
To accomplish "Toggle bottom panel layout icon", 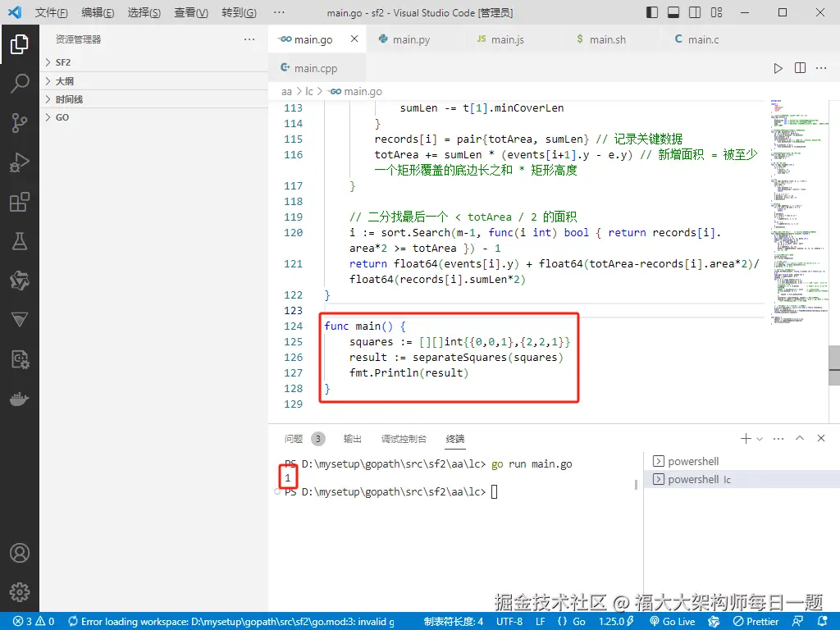I will (x=673, y=12).
